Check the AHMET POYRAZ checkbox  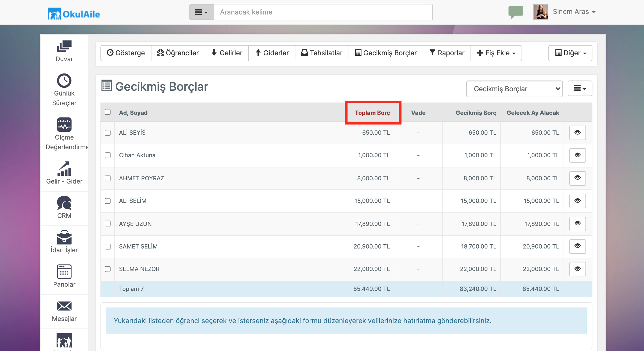pos(108,178)
